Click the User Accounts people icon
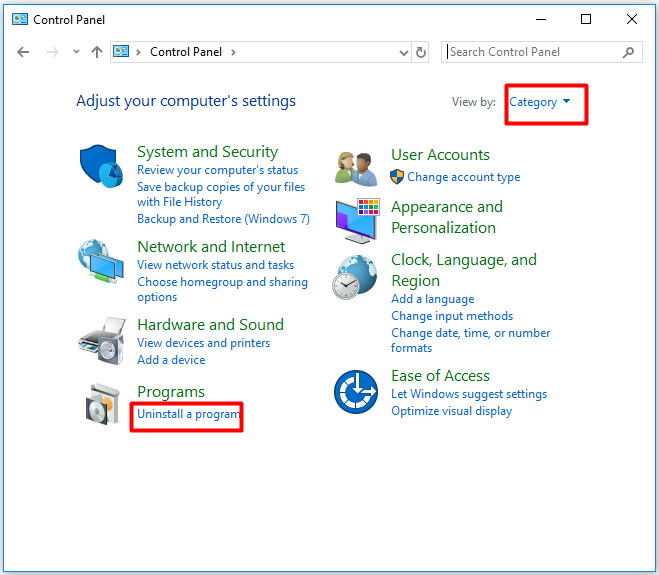Image resolution: width=659 pixels, height=575 pixels. click(356, 168)
